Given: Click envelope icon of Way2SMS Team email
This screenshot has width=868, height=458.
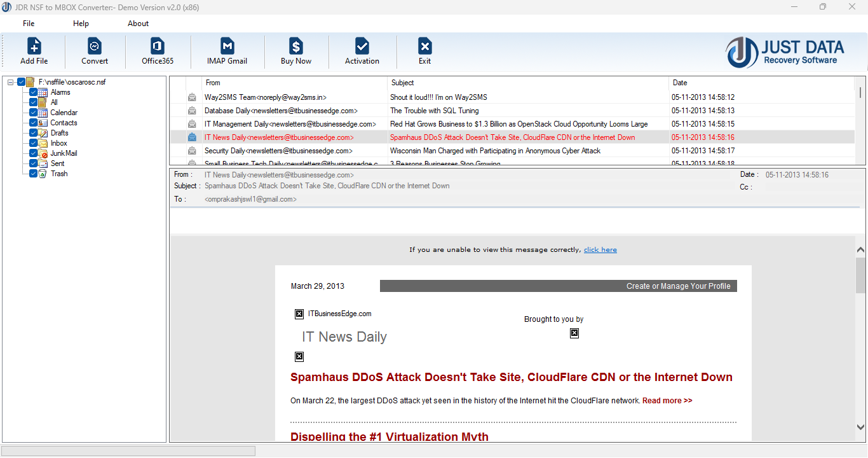Looking at the screenshot, I should click(192, 97).
